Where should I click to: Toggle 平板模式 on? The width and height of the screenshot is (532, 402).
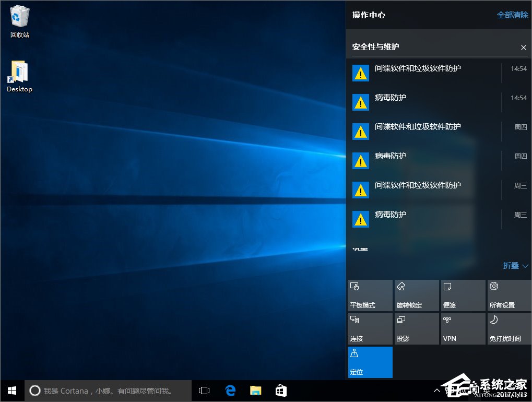[x=370, y=295]
